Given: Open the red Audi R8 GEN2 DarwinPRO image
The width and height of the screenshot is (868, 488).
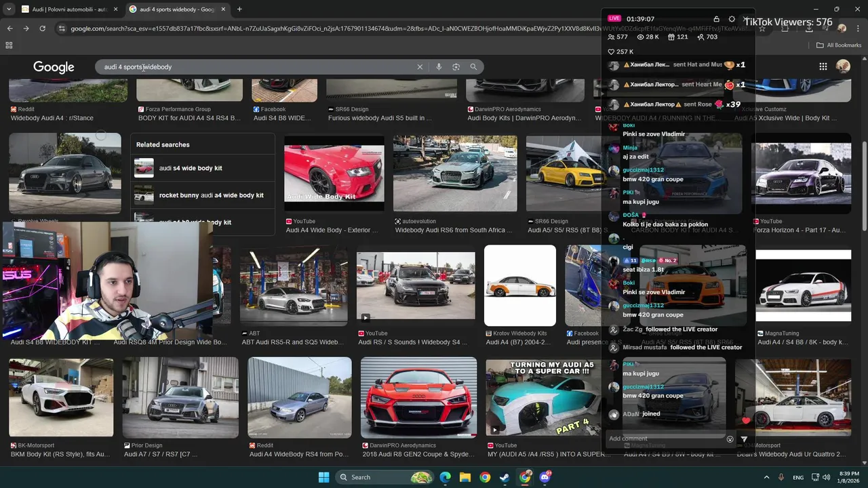Looking at the screenshot, I should pyautogui.click(x=418, y=398).
